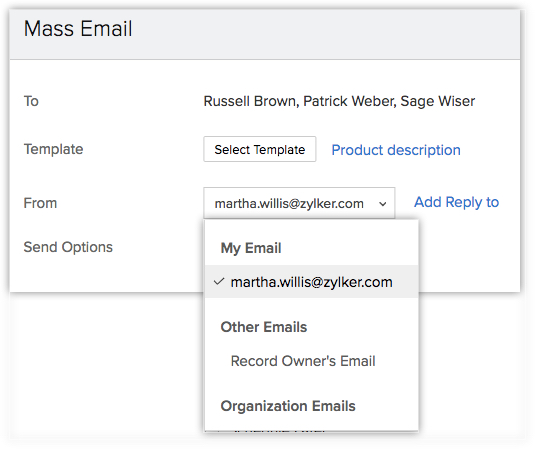This screenshot has height=449, width=535.
Task: Click the Organization Emails group header
Action: pos(288,406)
